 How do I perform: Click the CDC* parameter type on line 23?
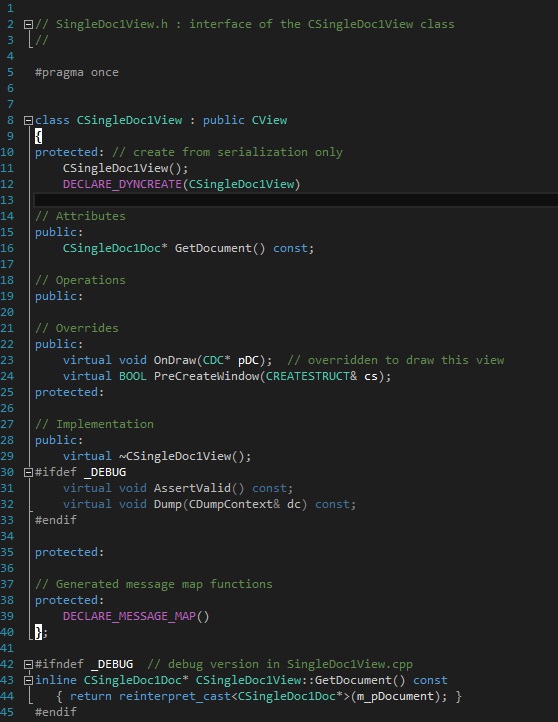coord(216,360)
